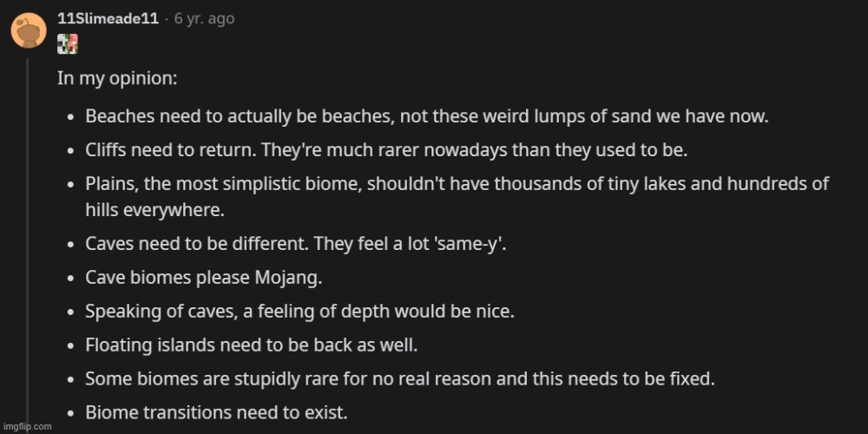Click the line about beaches being weird lumps
The image size is (868, 434).
click(426, 115)
